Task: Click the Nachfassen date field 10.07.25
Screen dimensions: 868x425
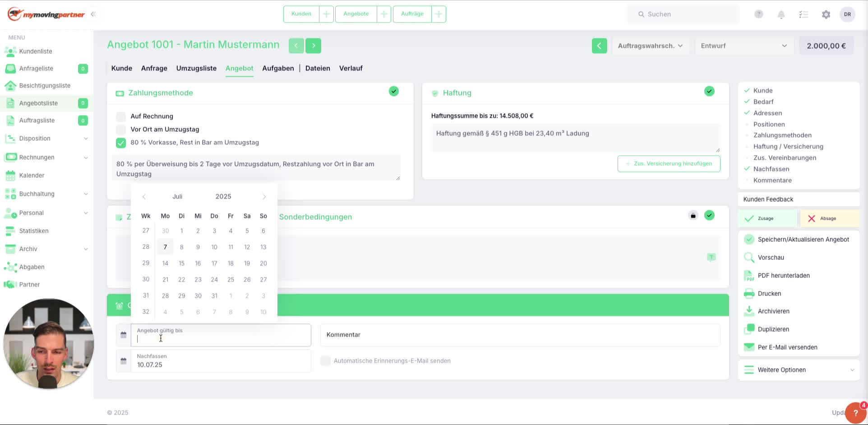Action: click(221, 361)
